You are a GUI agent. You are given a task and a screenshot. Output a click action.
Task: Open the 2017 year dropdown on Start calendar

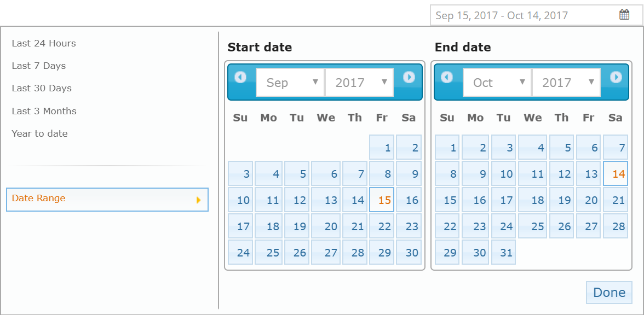(359, 82)
